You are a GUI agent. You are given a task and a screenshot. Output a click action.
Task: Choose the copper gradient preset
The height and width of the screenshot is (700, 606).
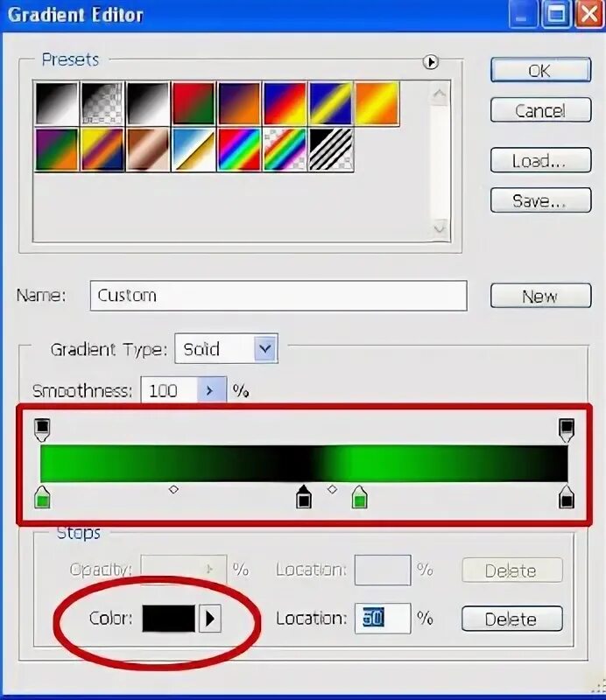(148, 150)
